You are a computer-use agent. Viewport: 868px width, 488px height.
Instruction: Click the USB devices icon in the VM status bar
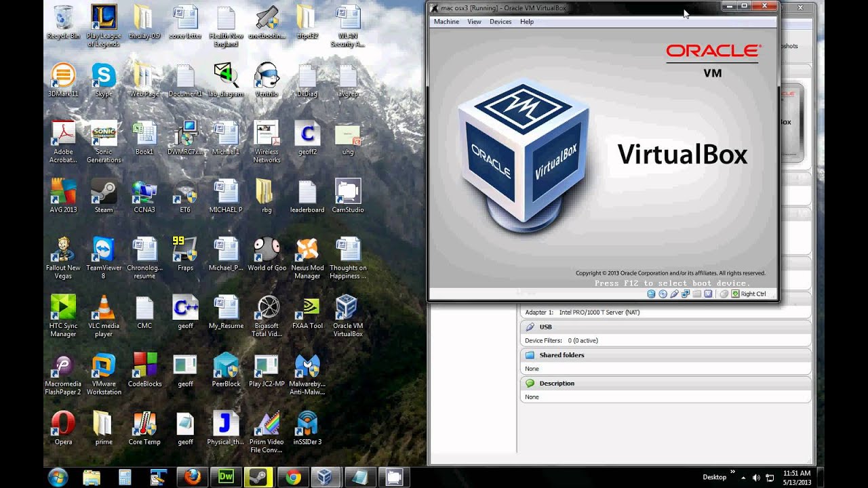[674, 294]
